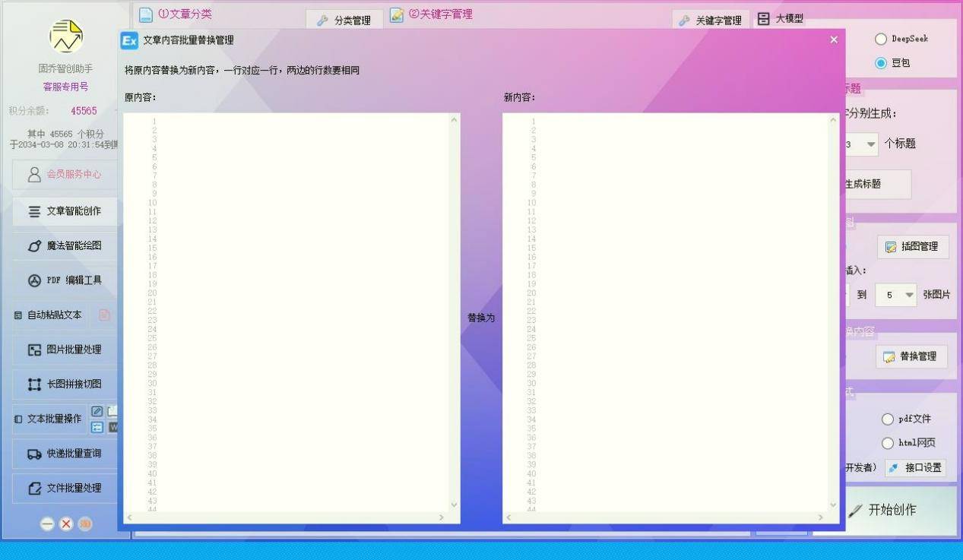
Task: Open 关键字管理 at the top
Action: point(710,21)
